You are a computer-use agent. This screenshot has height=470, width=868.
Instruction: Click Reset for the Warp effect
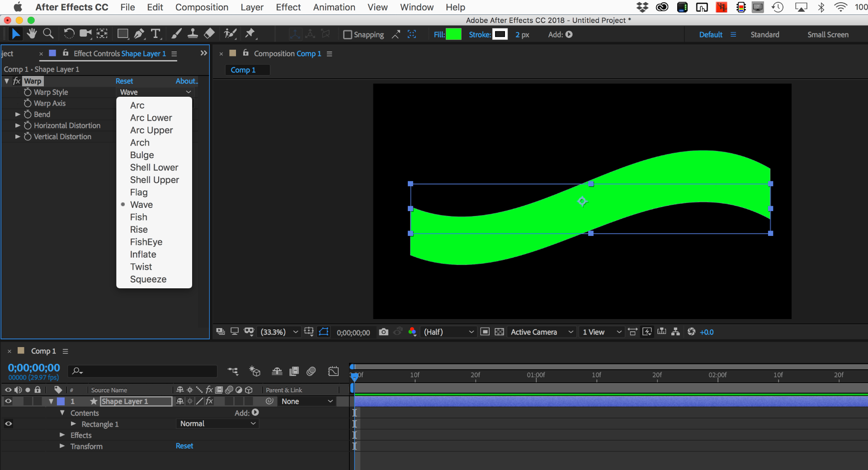pos(124,81)
